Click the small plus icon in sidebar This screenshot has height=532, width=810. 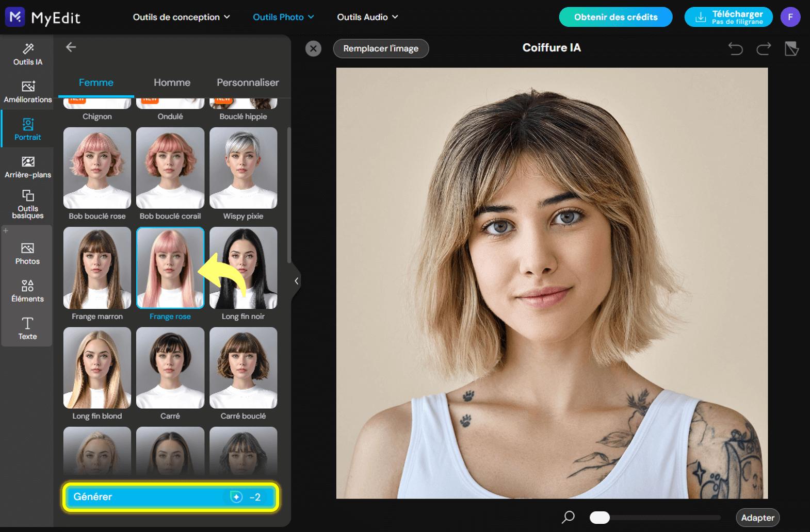point(6,230)
